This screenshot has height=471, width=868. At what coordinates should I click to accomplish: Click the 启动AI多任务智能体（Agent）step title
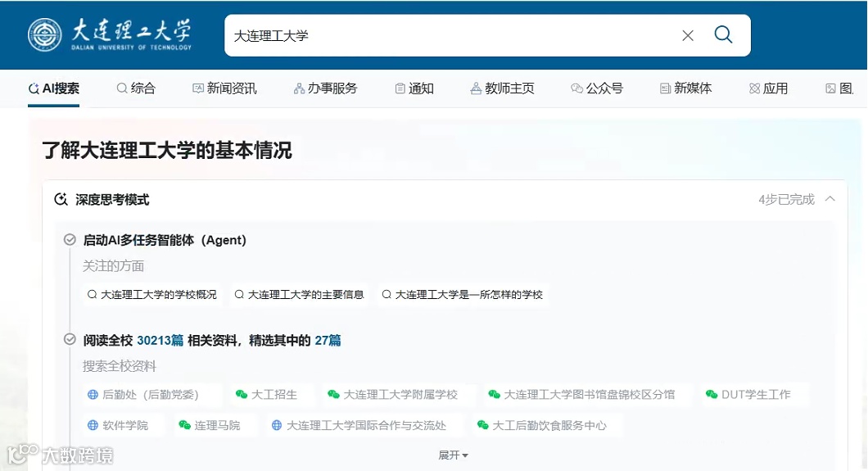(x=165, y=240)
